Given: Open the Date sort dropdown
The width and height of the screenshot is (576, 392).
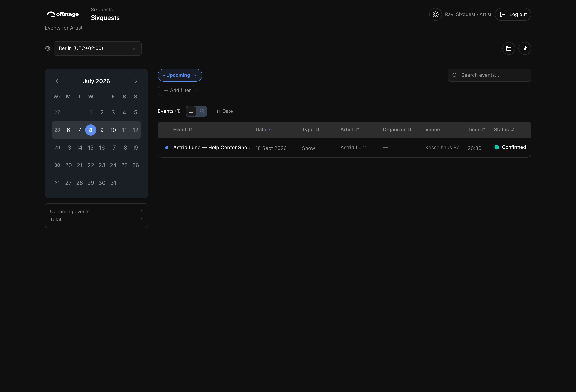Looking at the screenshot, I should tap(227, 111).
